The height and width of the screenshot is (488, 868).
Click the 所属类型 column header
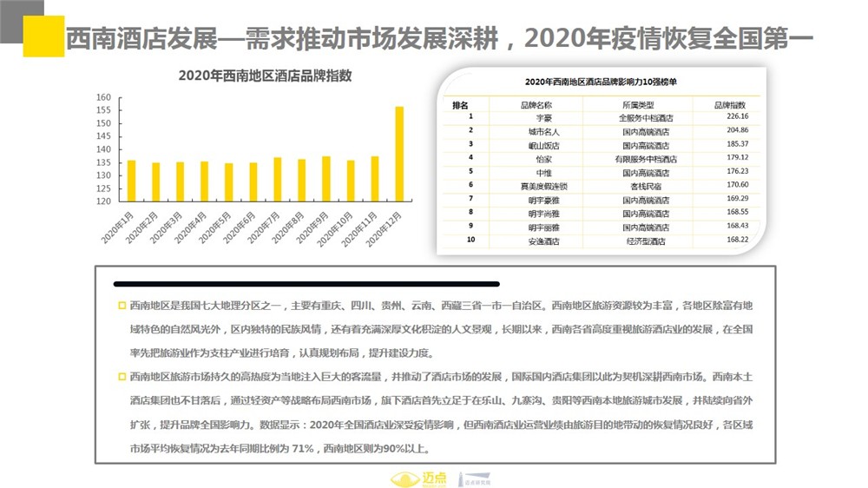tap(647, 104)
